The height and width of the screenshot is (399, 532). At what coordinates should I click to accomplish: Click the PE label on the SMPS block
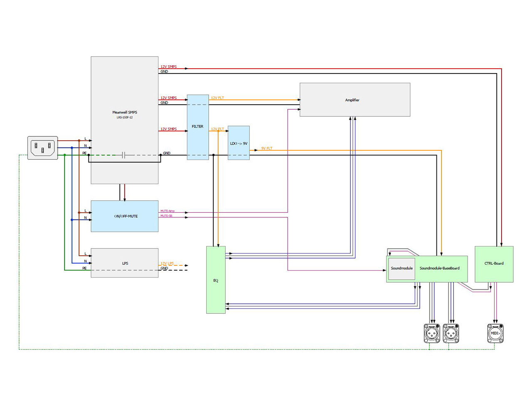(x=84, y=153)
